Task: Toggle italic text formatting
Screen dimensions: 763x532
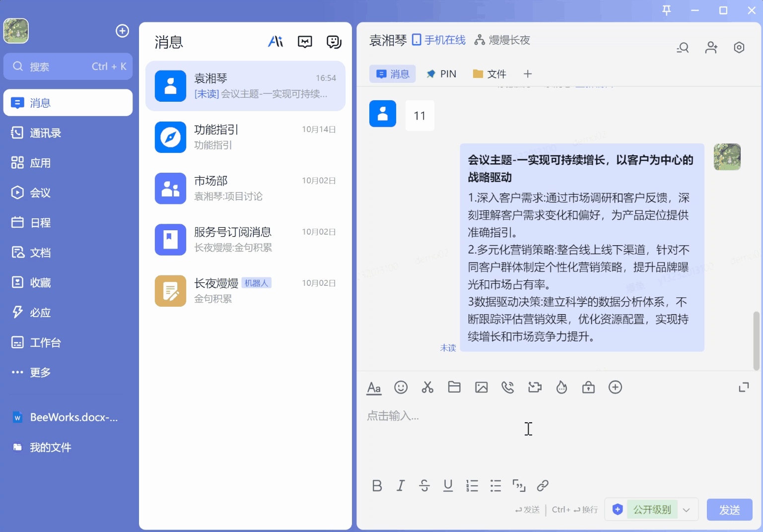Action: click(x=401, y=485)
